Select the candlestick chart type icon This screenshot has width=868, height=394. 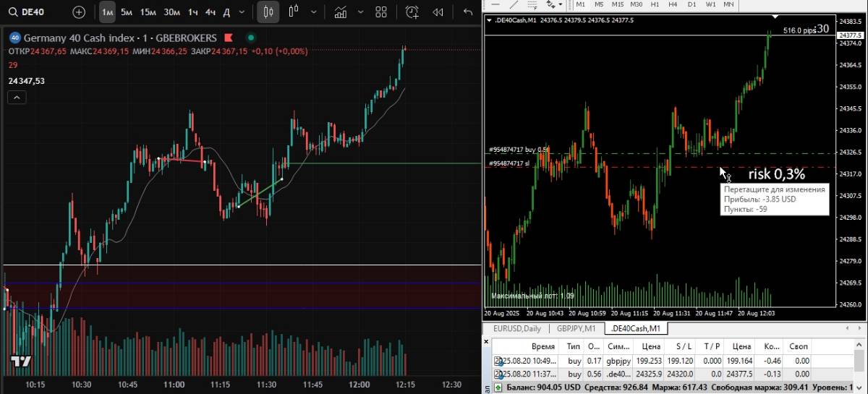268,12
